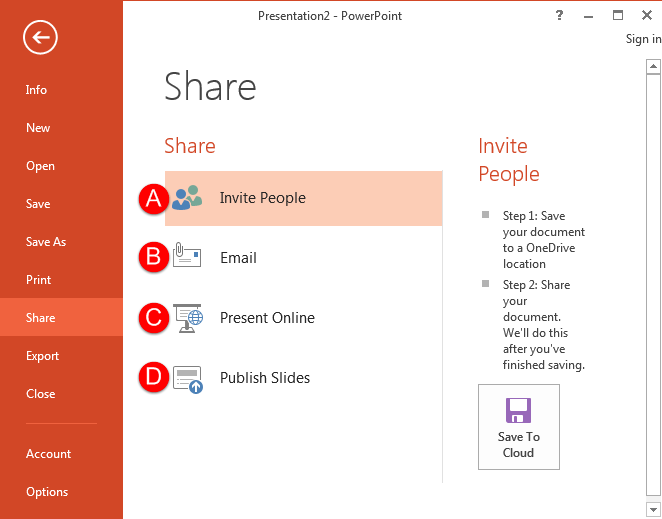This screenshot has height=519, width=662.
Task: Choose the Publish Slides option
Action: coord(304,378)
